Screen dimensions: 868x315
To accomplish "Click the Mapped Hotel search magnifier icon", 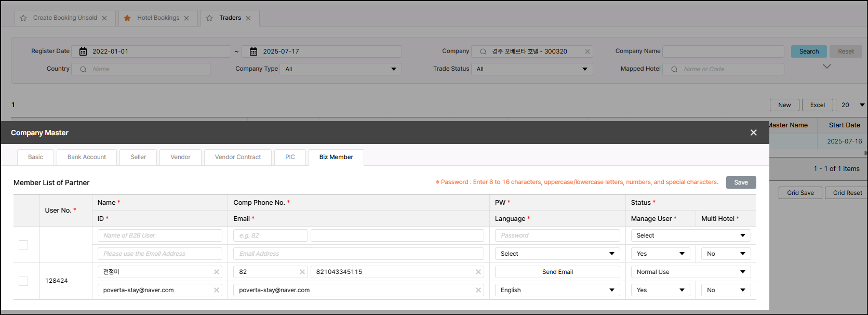I will click(x=674, y=69).
